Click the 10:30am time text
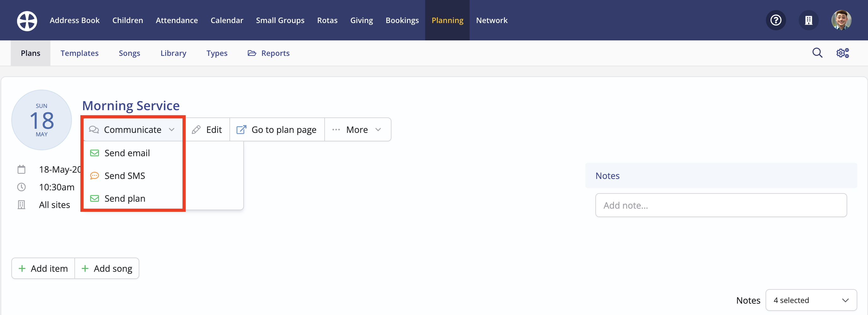 (57, 187)
